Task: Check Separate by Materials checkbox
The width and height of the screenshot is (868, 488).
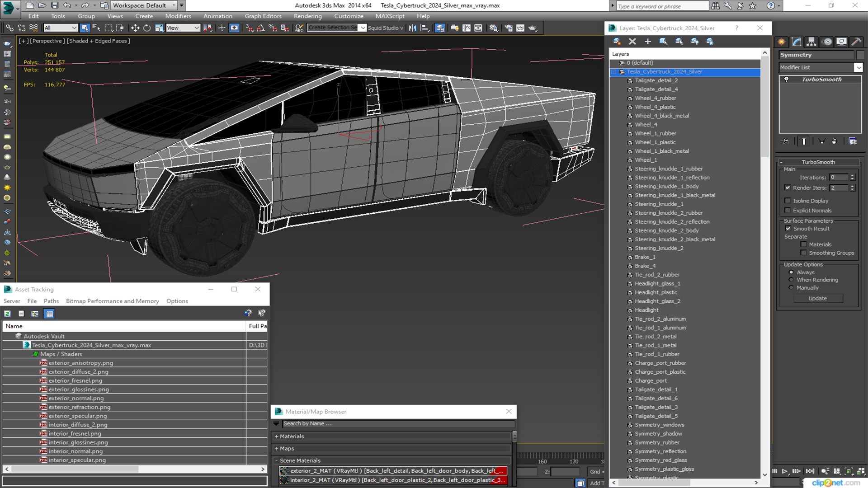Action: coord(803,244)
